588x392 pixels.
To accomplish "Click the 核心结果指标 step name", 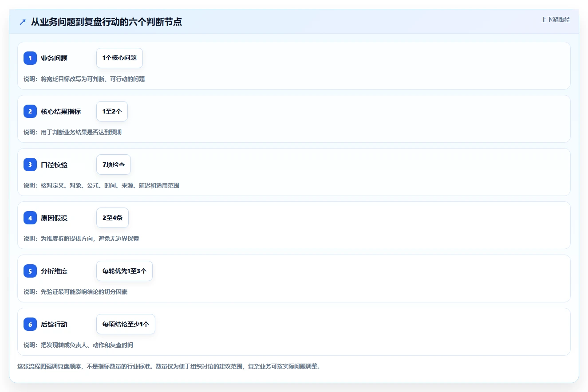I will pyautogui.click(x=61, y=111).
